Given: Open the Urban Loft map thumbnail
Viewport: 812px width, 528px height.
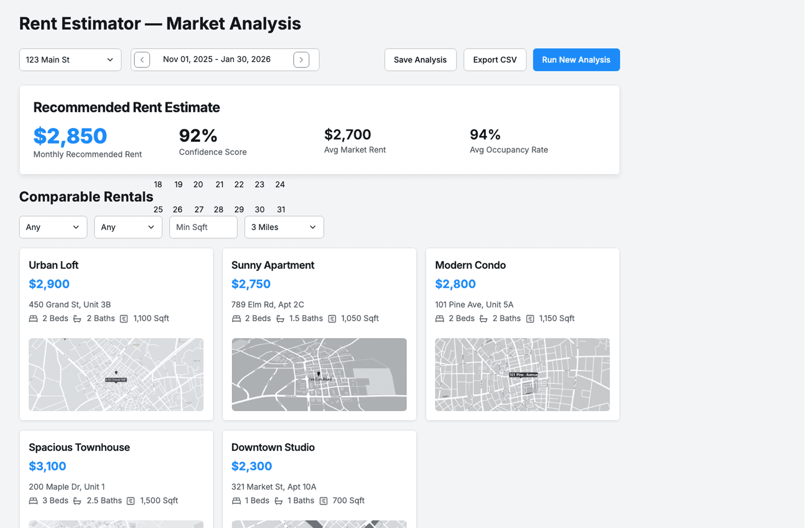Looking at the screenshot, I should pyautogui.click(x=116, y=374).
